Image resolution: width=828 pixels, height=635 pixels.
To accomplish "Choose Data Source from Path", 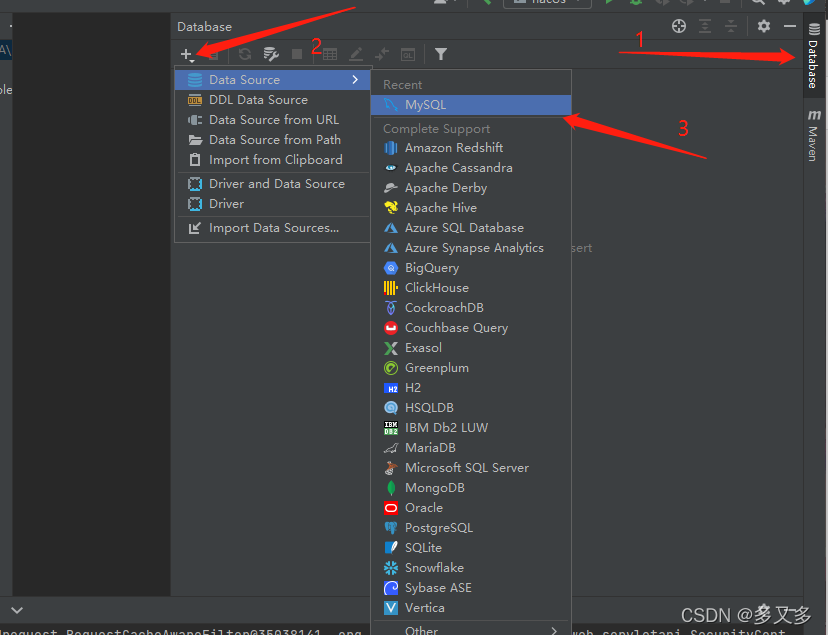I will point(272,140).
